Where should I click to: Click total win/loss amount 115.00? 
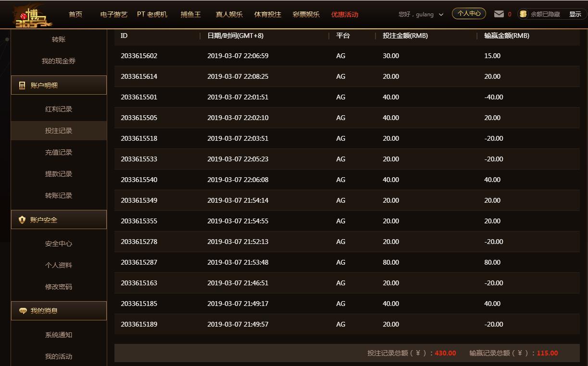coord(547,353)
